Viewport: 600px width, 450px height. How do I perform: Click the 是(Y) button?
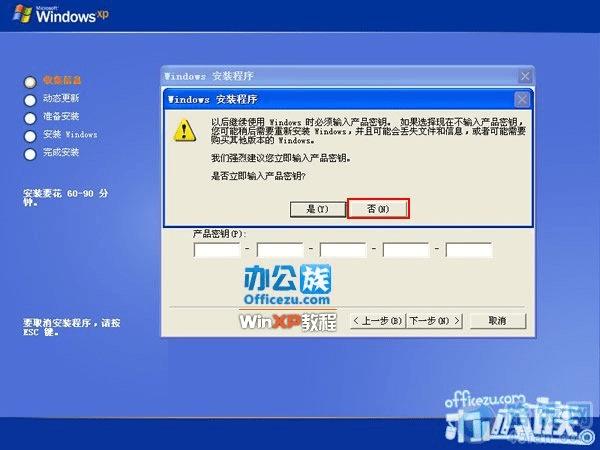pos(318,209)
